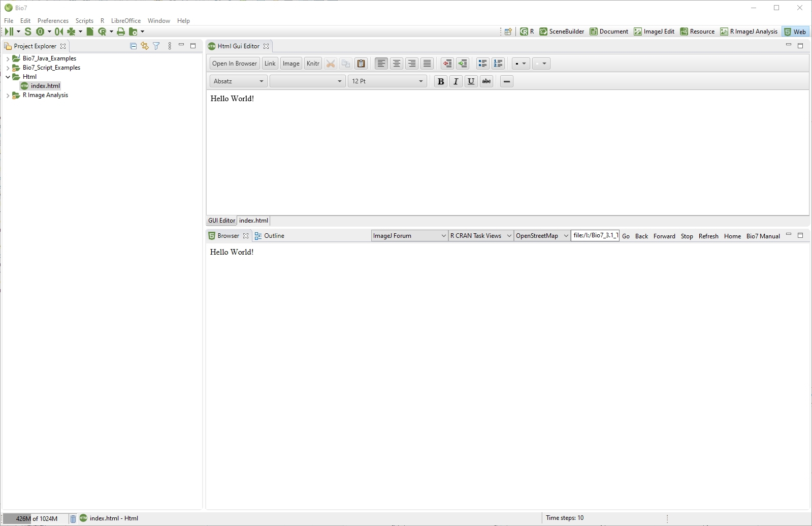This screenshot has height=526, width=812.
Task: Open the R CRAN Task Views dropdown
Action: pos(481,236)
